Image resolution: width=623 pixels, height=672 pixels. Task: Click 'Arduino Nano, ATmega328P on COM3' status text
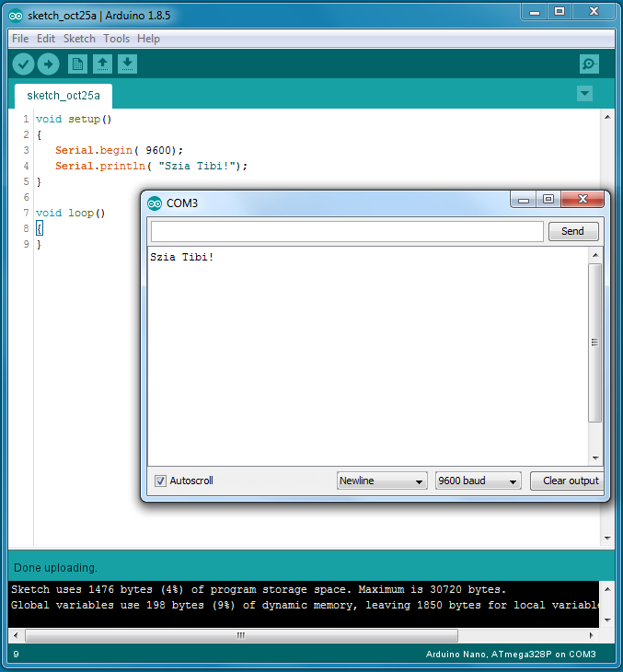(x=511, y=655)
